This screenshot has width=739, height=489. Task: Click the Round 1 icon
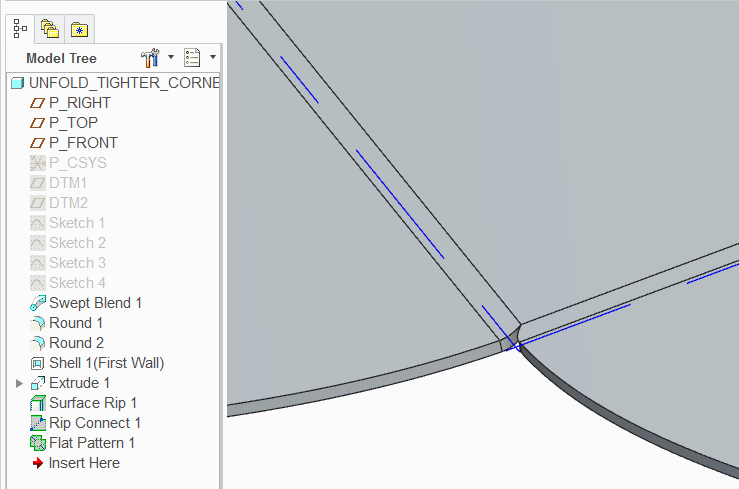(38, 323)
